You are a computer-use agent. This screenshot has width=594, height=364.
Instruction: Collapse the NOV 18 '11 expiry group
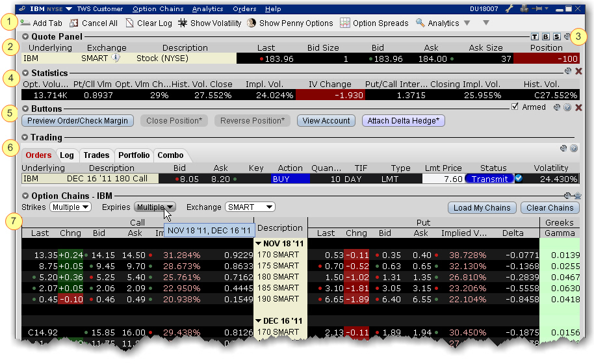(258, 243)
